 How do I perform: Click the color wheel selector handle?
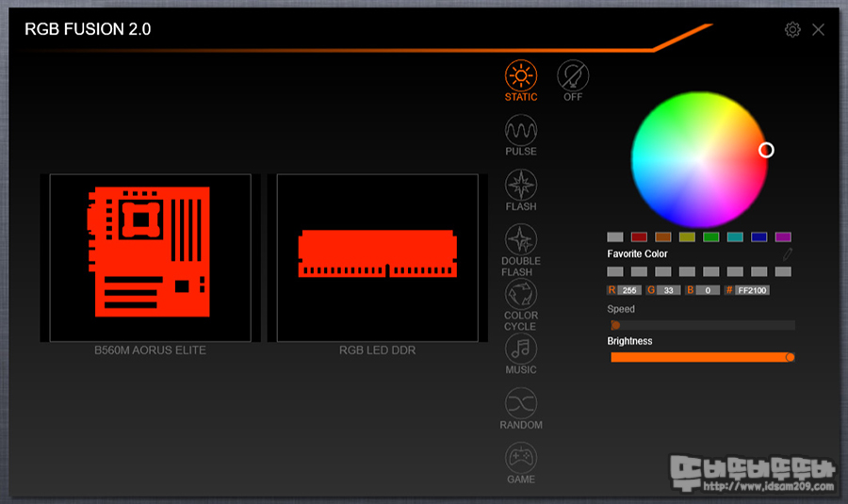[x=766, y=150]
